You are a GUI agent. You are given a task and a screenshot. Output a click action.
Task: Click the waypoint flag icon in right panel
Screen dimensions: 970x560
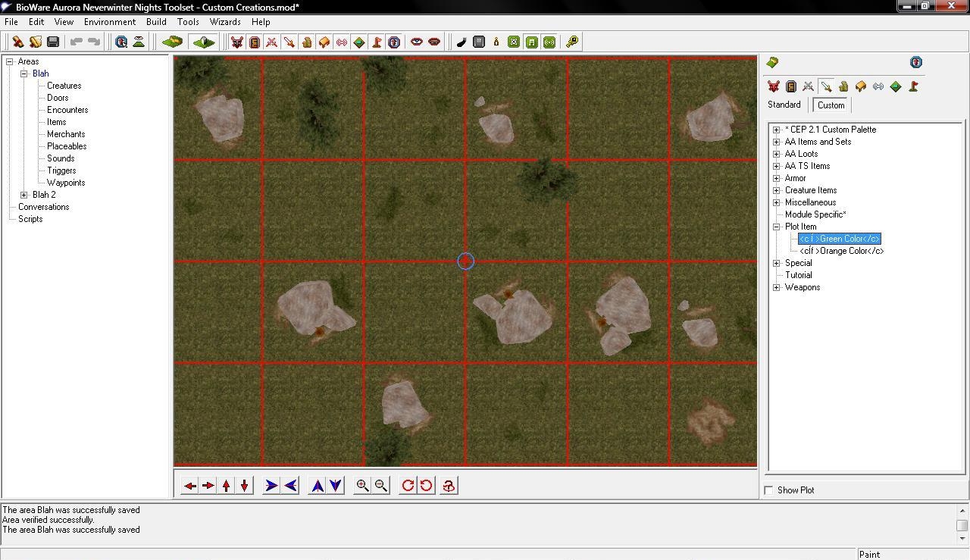click(913, 86)
